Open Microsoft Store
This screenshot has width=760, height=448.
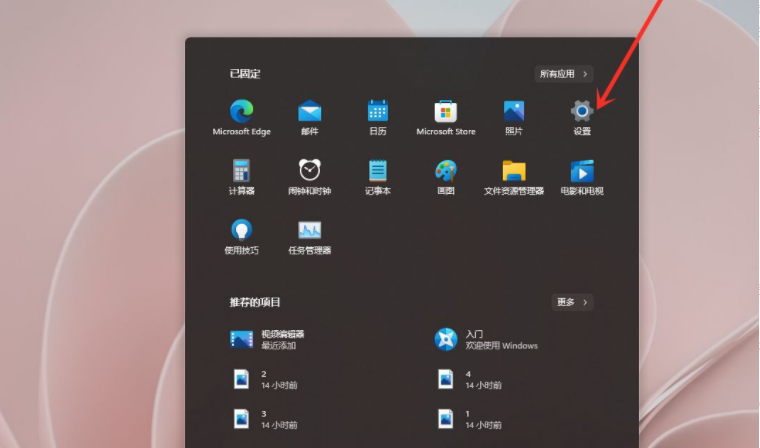pos(445,111)
